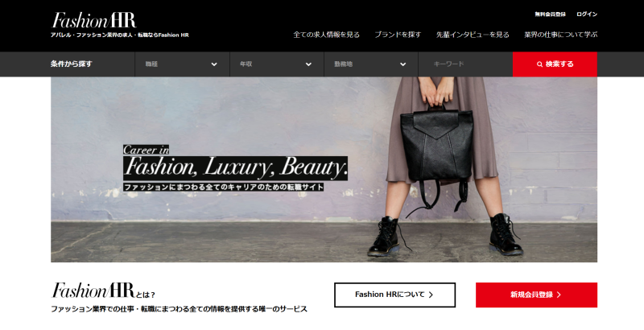This screenshot has width=644, height=330.
Task: Open ブランドを探す menu item
Action: point(398,35)
